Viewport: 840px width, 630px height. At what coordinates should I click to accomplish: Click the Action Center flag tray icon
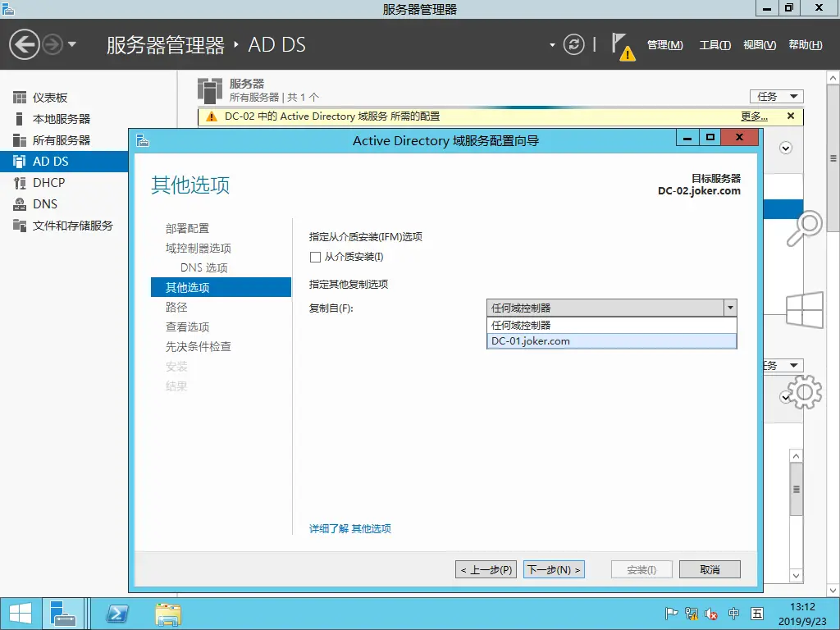[671, 614]
